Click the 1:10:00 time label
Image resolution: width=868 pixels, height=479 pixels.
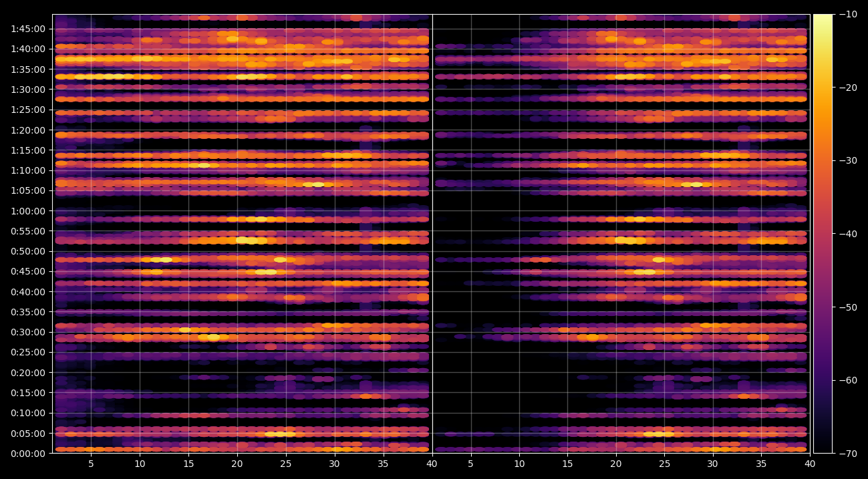tap(28, 170)
